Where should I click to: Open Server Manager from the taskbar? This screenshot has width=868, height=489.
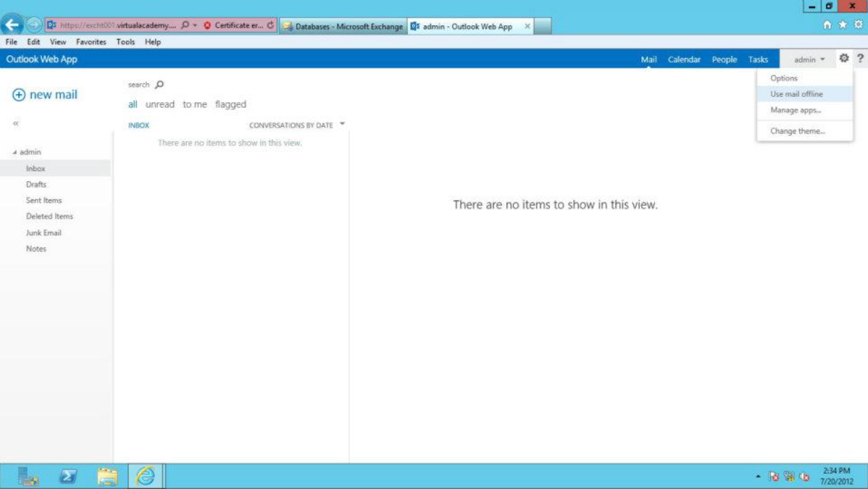pos(29,477)
